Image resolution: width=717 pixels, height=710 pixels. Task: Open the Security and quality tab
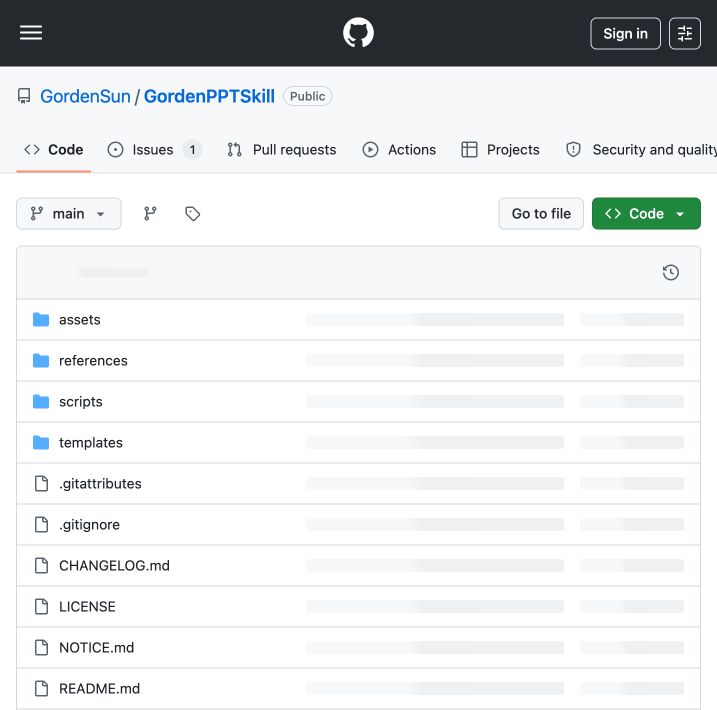[x=640, y=149]
